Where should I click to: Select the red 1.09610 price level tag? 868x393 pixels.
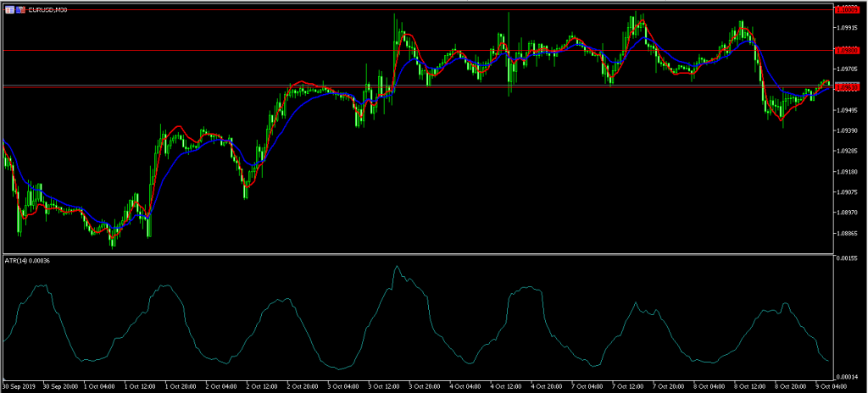coord(848,86)
